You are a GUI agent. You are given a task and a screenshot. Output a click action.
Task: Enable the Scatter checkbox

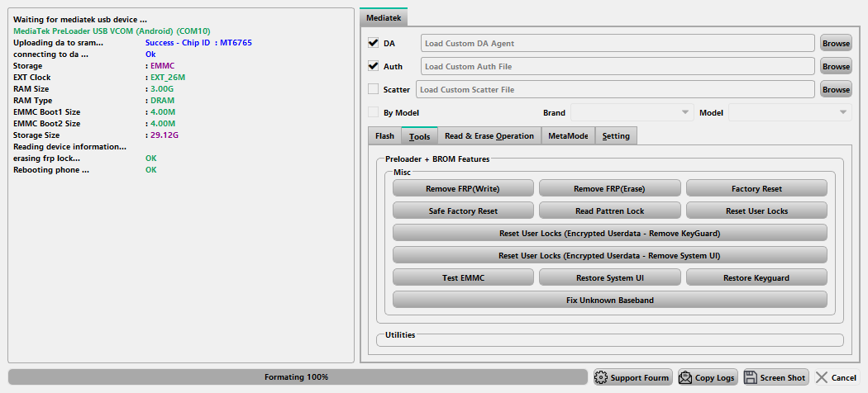(373, 89)
